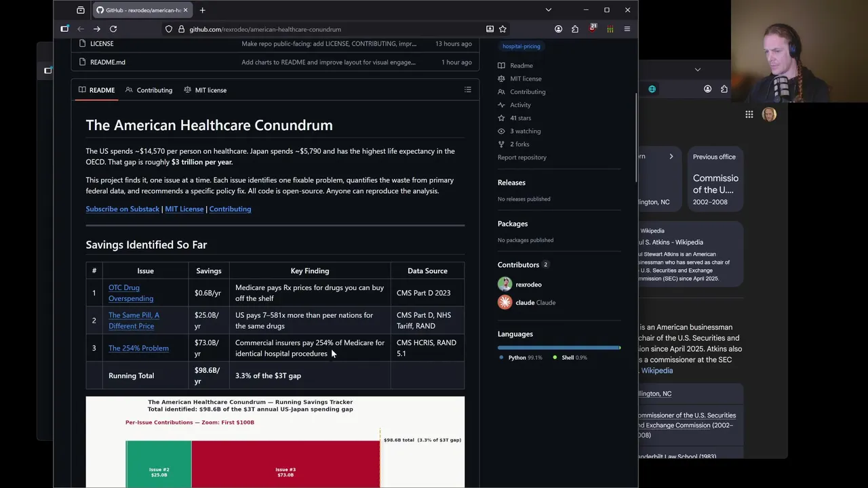Switch to the MIT license tab

(205, 89)
